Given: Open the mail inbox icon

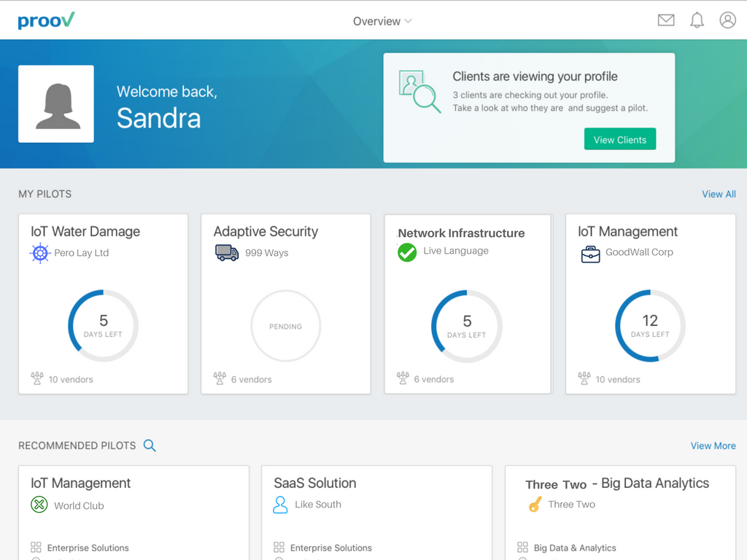Looking at the screenshot, I should 666,20.
